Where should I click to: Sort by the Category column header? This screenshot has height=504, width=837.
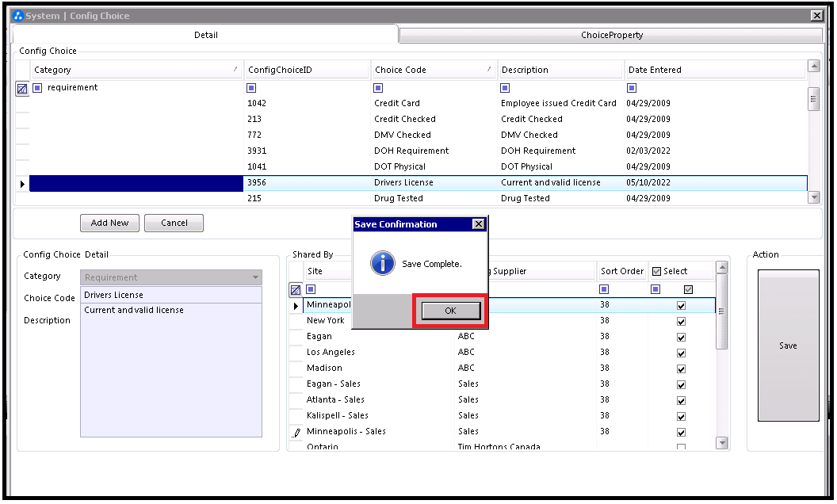tap(136, 70)
